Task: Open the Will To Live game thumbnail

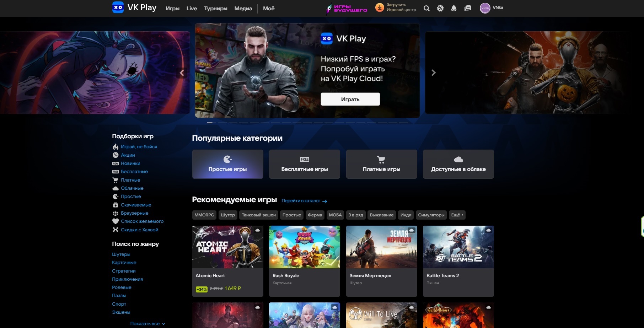Action: (x=382, y=315)
